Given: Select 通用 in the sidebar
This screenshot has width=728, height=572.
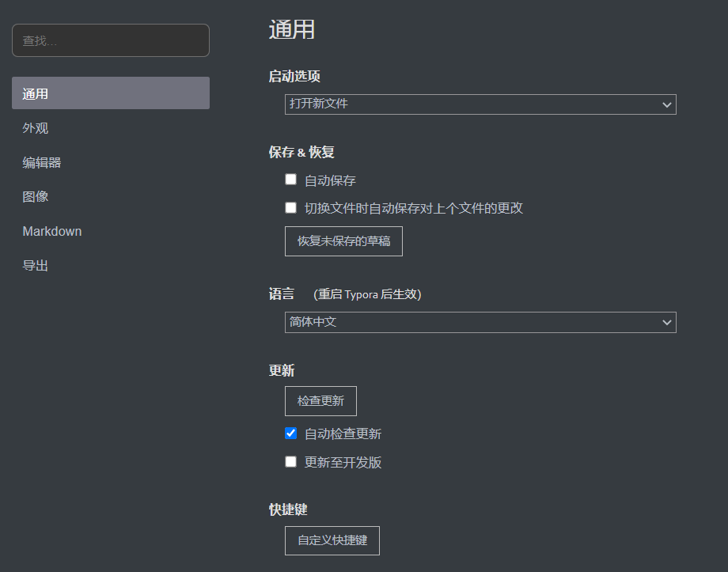Looking at the screenshot, I should point(111,93).
